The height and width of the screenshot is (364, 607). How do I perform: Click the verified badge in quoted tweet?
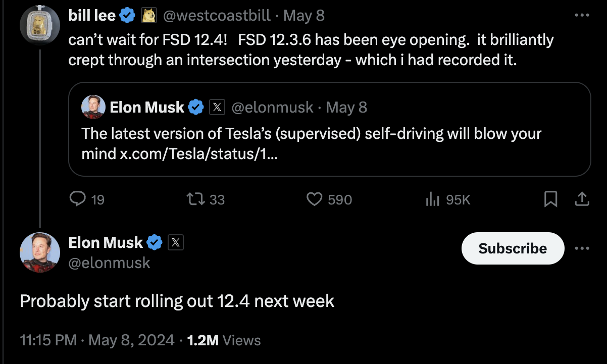196,107
